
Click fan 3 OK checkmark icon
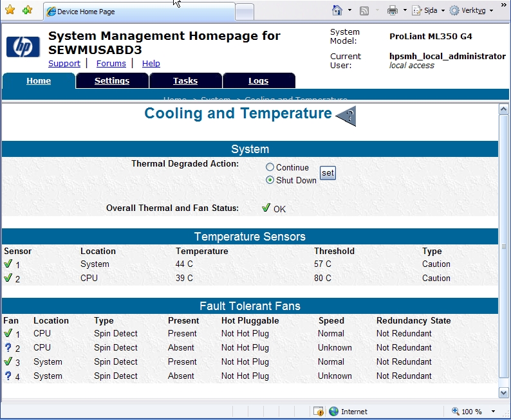point(8,361)
